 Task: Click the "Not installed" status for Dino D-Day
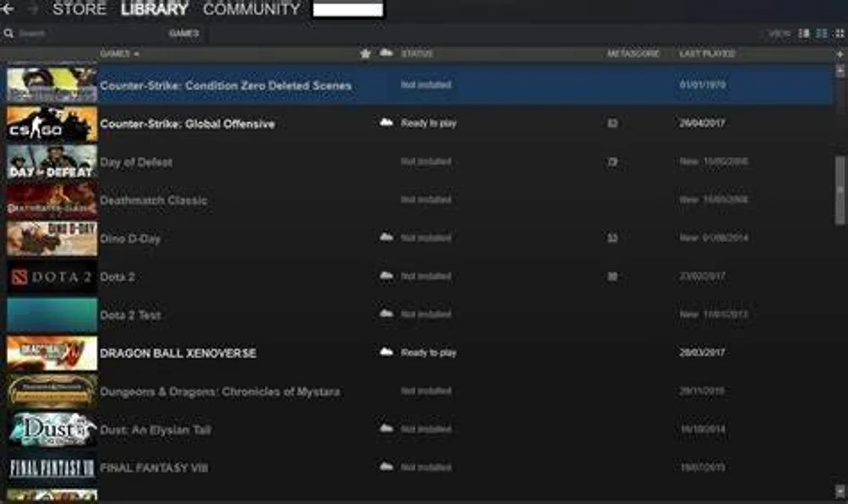[426, 238]
